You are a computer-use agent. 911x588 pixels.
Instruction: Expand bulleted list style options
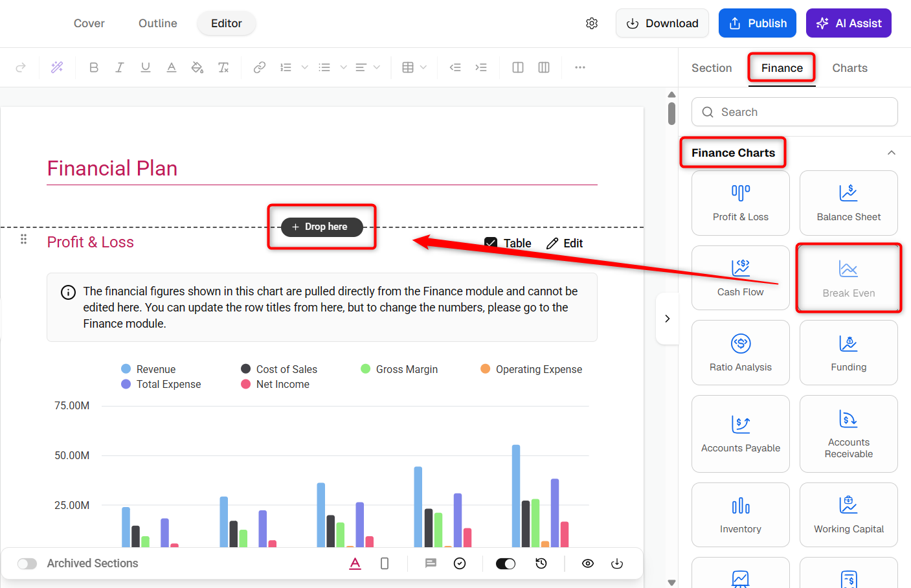pos(343,67)
